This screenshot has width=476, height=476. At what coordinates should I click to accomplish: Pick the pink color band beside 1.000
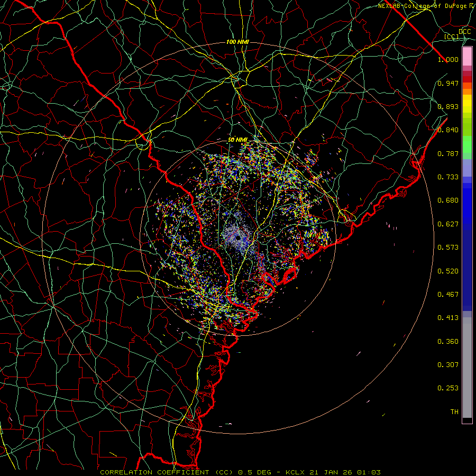pyautogui.click(x=467, y=57)
